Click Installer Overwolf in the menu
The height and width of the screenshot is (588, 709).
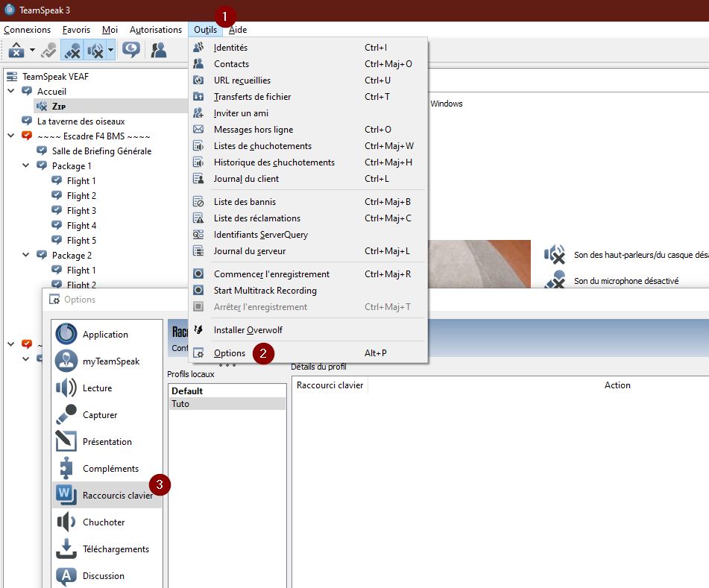point(248,330)
